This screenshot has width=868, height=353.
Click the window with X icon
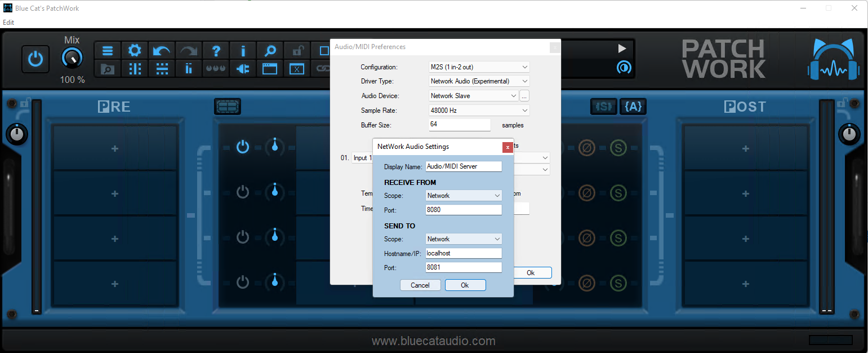coord(297,69)
